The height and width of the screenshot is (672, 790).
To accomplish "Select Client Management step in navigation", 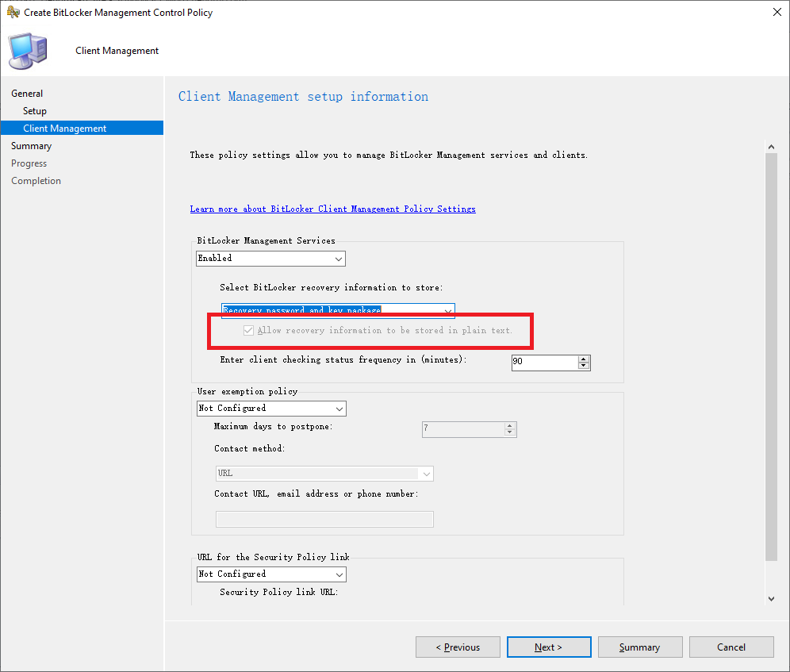I will click(x=82, y=128).
